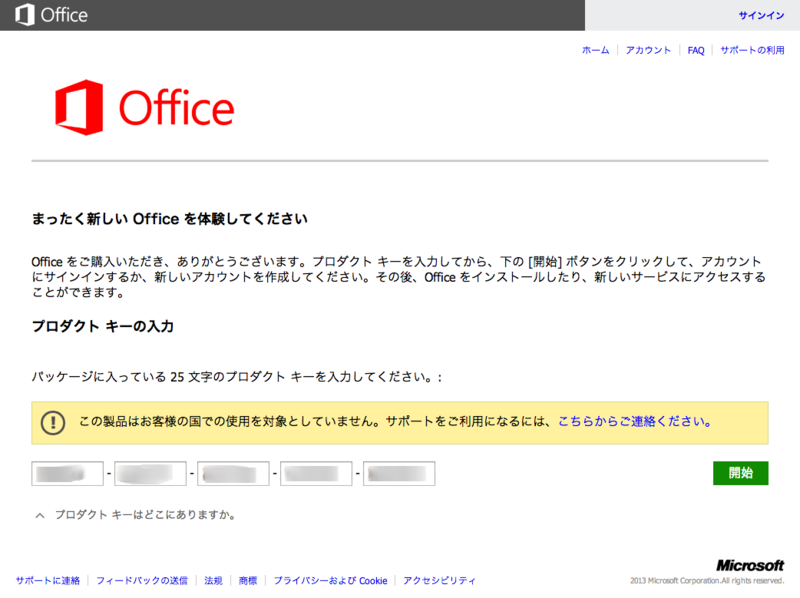This screenshot has width=800, height=598.
Task: Click 商標 footer link
Action: 248,581
